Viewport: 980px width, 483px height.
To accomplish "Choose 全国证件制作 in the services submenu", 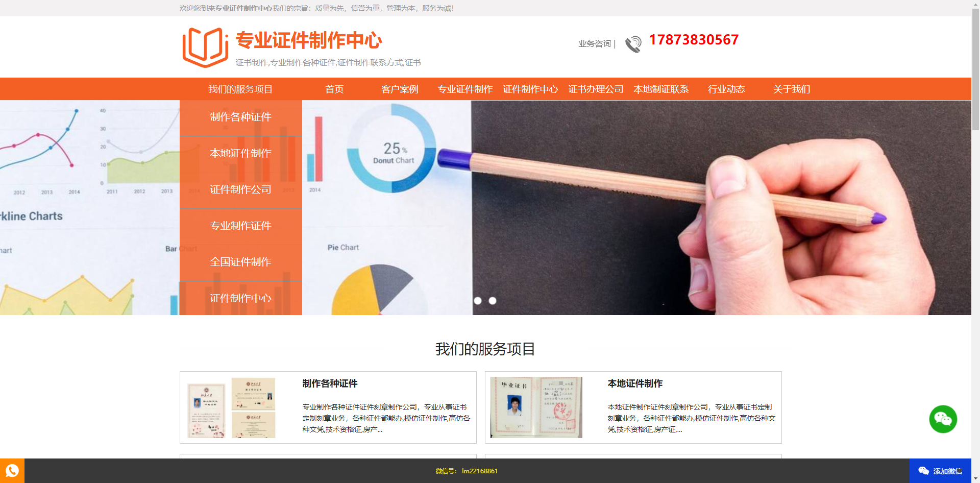I will (x=240, y=262).
